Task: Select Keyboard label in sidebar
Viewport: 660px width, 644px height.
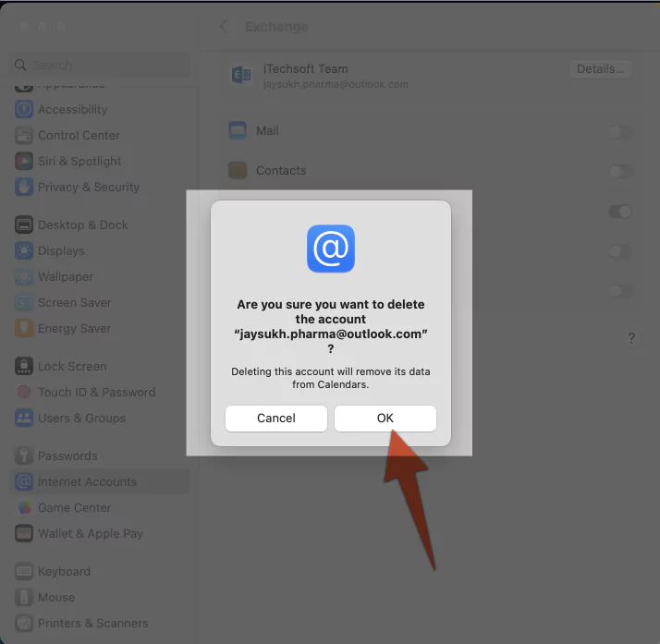Action: point(65,572)
